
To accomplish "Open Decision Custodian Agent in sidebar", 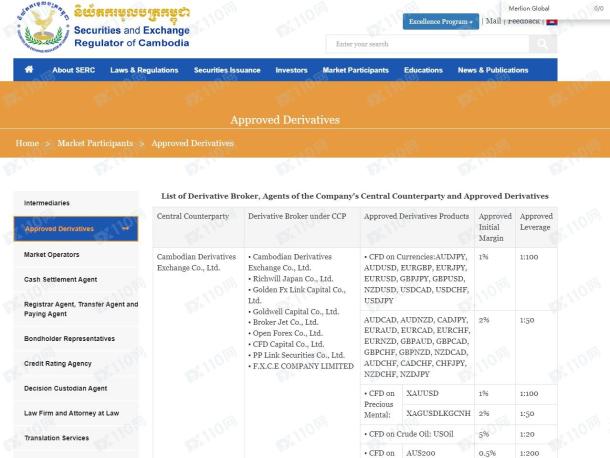I will click(76, 388).
